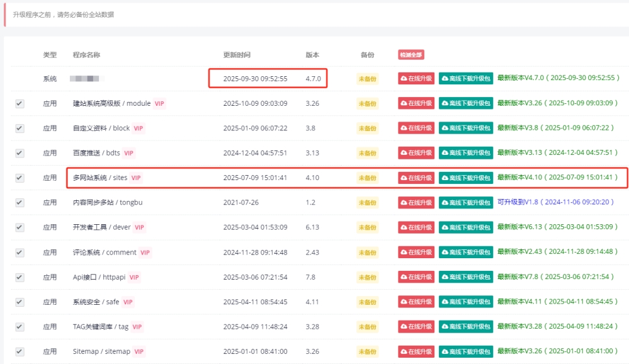This screenshot has height=364, width=629.
Task: Click 离线下载升级包 for 自定义资料 / block
Action: [466, 128]
